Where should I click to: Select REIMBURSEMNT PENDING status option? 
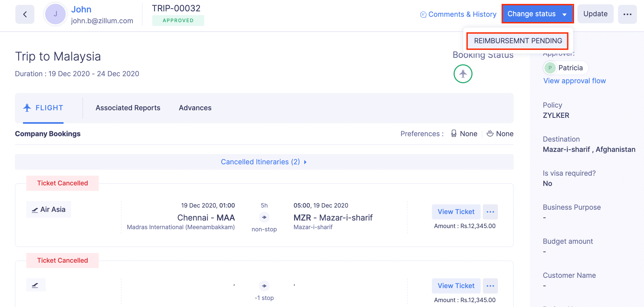click(518, 41)
